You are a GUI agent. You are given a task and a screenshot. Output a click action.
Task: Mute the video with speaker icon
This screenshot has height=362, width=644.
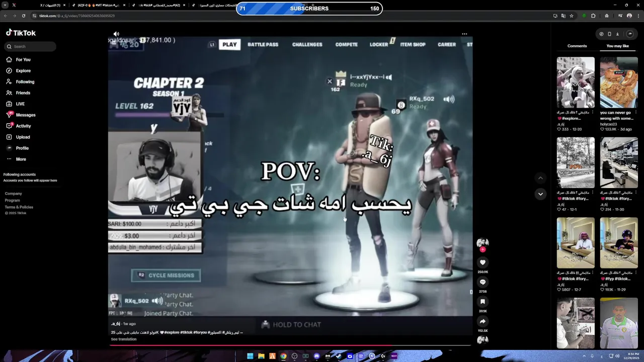pyautogui.click(x=116, y=34)
